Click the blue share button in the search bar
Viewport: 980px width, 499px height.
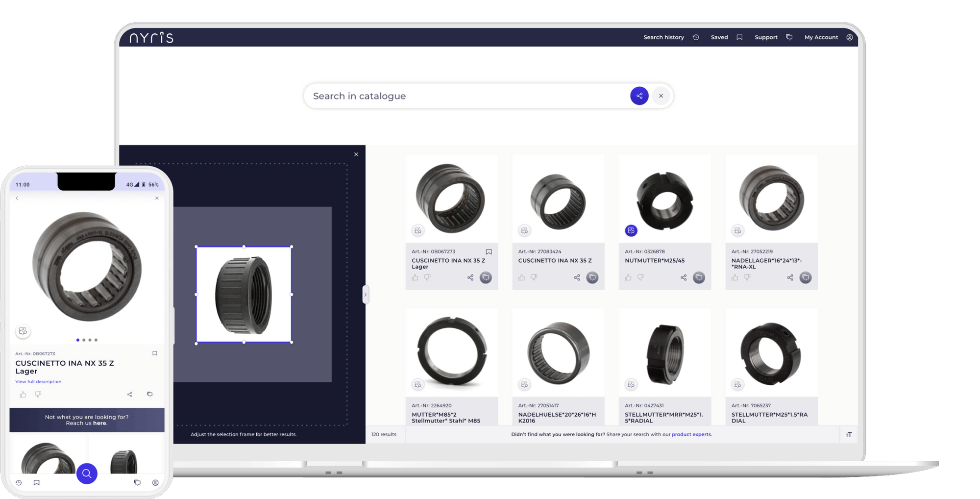pos(639,96)
